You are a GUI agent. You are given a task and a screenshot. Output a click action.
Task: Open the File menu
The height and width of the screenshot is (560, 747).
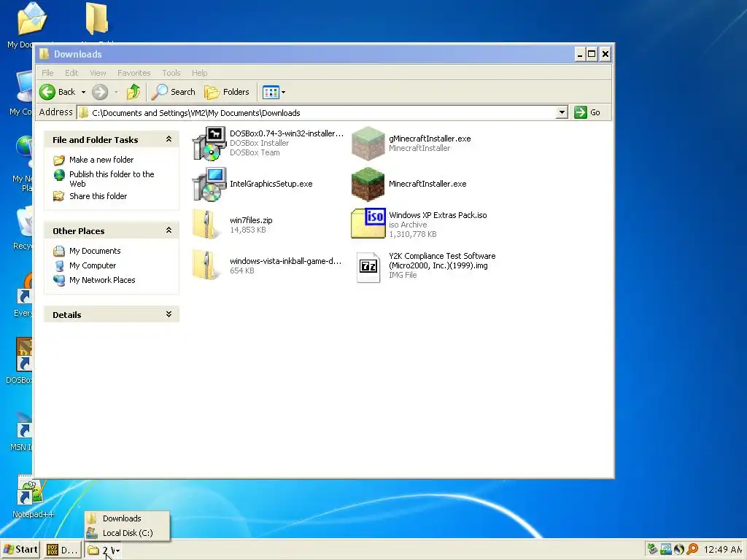click(x=47, y=73)
